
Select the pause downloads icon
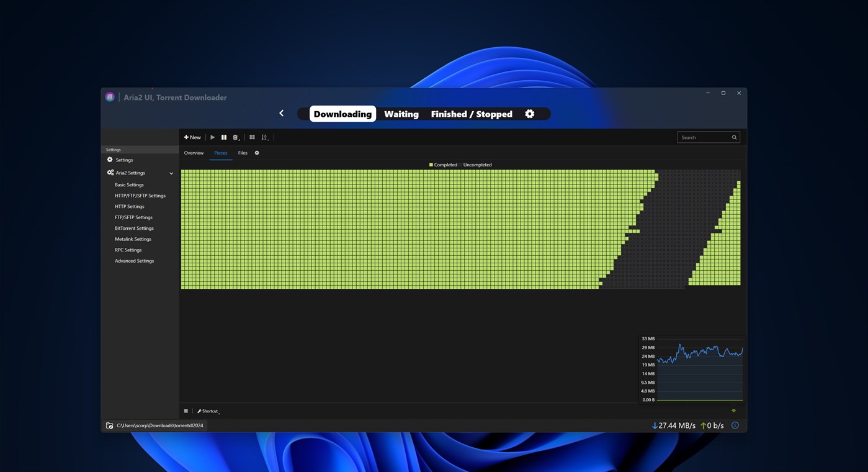(224, 137)
